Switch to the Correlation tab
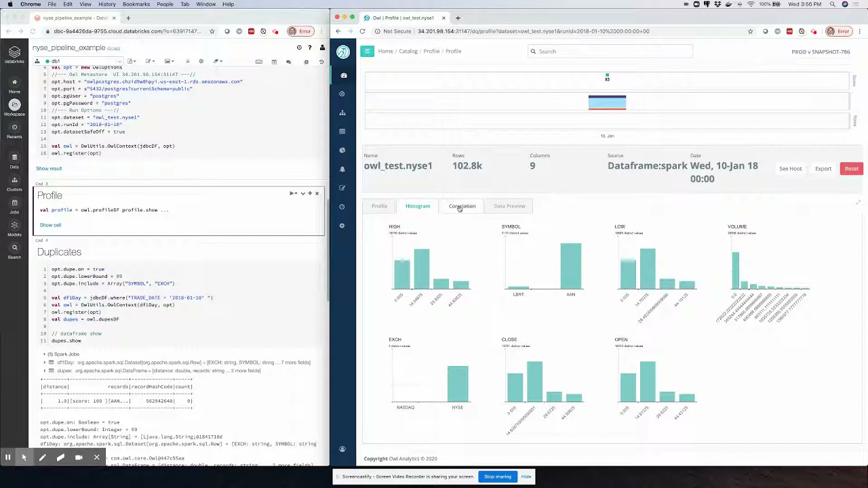The image size is (868, 488). (462, 206)
